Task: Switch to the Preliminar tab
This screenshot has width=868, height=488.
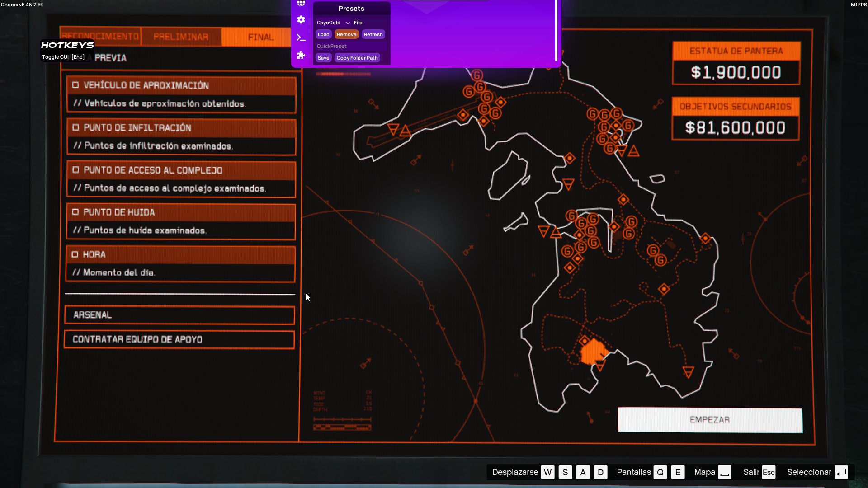Action: (x=181, y=37)
